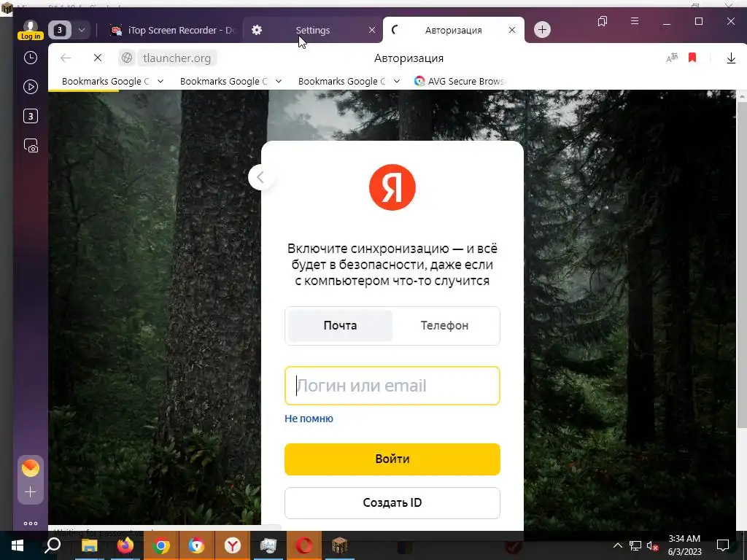This screenshot has height=560, width=747.
Task: Open the Windows notification center
Action: tap(723, 545)
